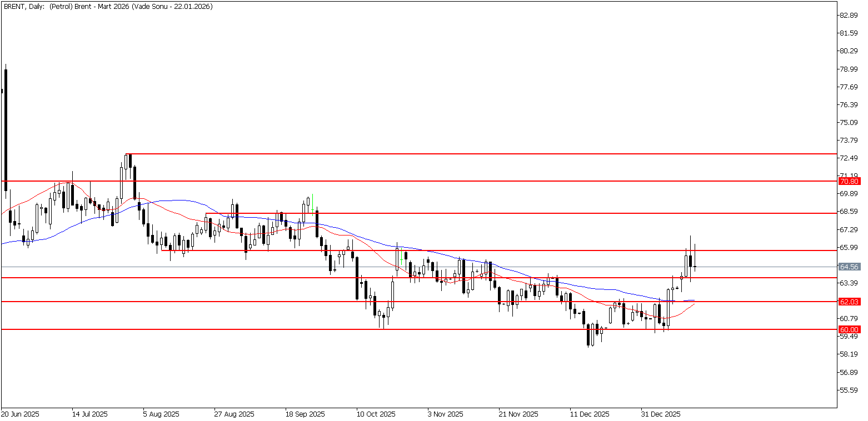Viewport: 868px width, 421px height.
Task: Click the gray 64.56 current price label
Action: [850, 267]
